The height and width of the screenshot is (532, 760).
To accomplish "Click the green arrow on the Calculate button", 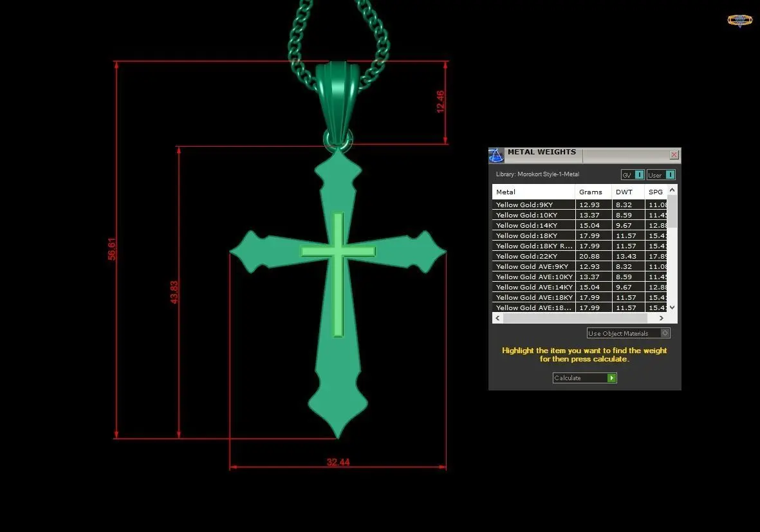I will tap(612, 378).
